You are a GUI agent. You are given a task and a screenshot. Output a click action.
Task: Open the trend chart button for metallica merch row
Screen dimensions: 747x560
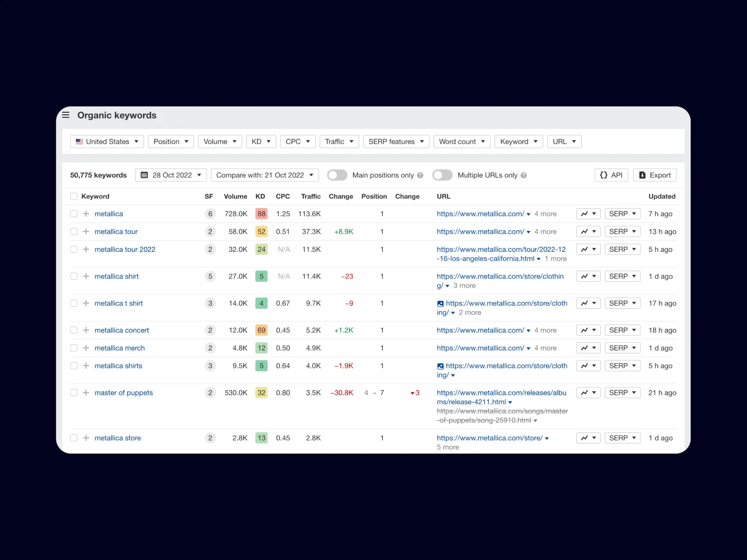588,348
